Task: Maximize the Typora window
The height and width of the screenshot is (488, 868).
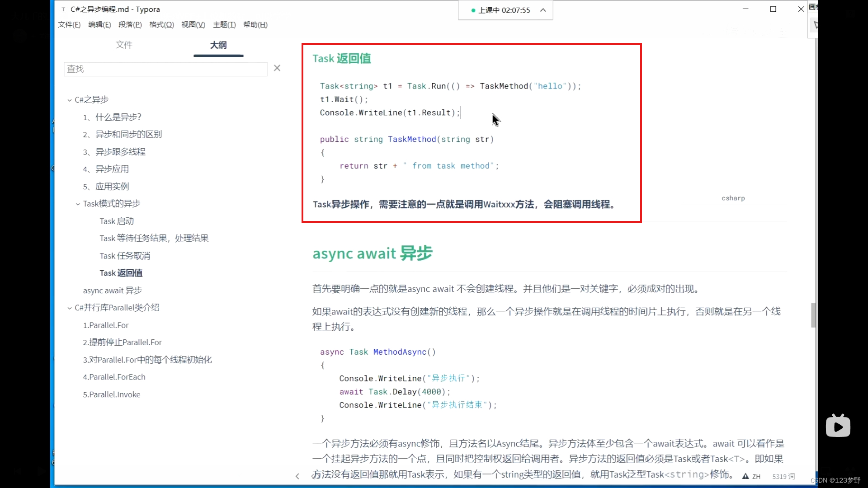Action: tap(773, 9)
